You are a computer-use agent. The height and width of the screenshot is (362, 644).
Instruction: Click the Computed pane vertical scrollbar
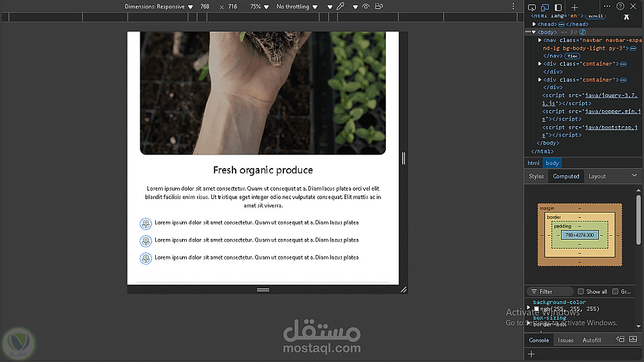tap(638, 220)
